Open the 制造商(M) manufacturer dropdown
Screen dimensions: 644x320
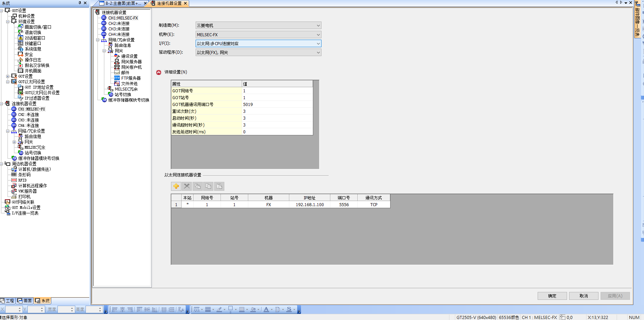click(258, 26)
